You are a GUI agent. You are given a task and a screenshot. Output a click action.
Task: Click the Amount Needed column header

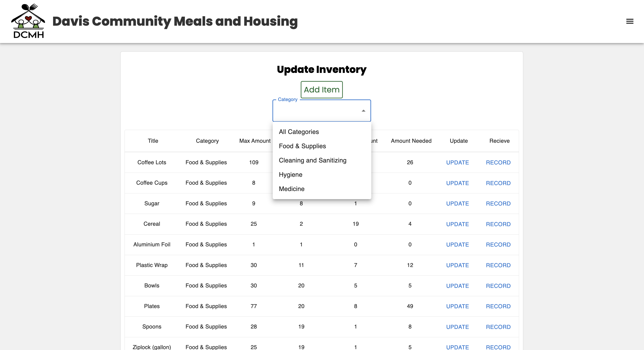(x=411, y=141)
